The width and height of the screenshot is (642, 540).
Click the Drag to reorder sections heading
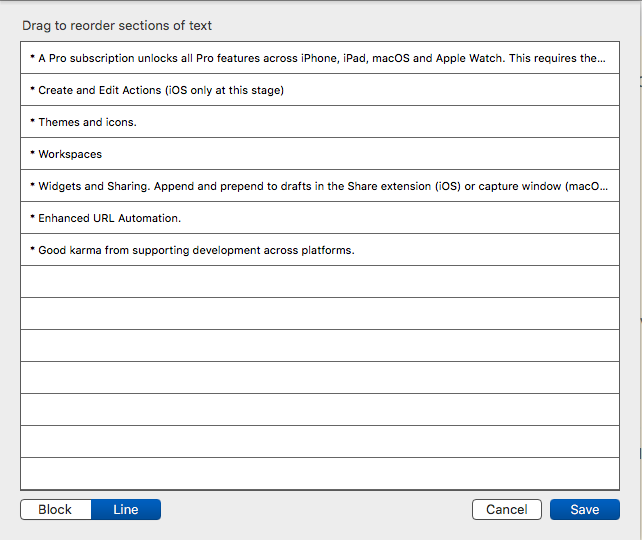click(x=117, y=25)
